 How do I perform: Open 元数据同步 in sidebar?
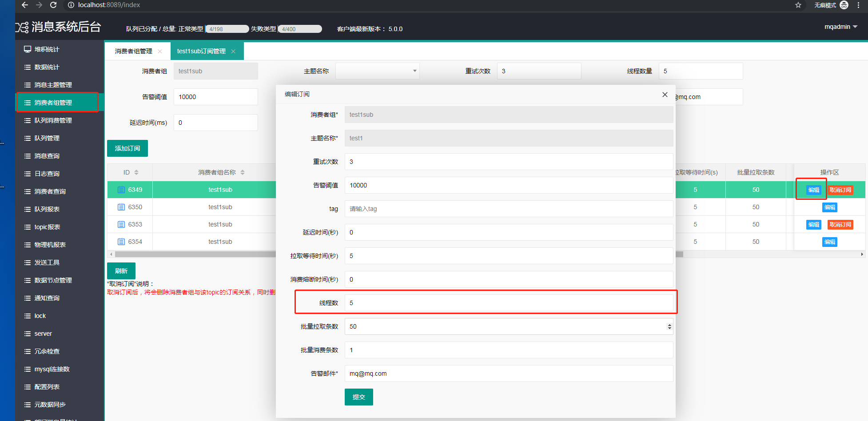pos(60,405)
